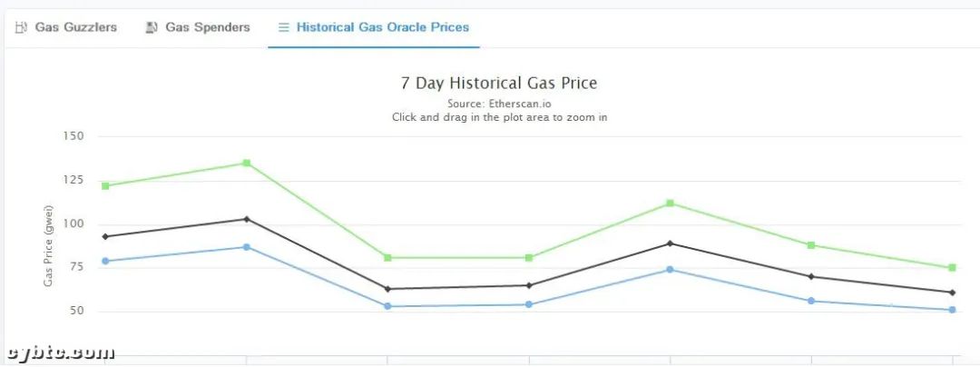Click the last black diamond marker near 61
Image resolution: width=980 pixels, height=367 pixels.
tap(953, 293)
